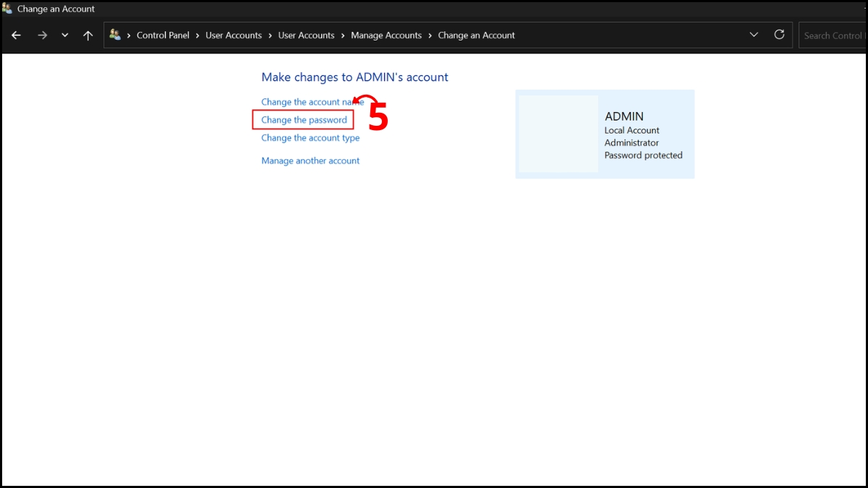Expand chevron after Control Panel breadcrumb
Image resolution: width=868 pixels, height=488 pixels.
197,35
